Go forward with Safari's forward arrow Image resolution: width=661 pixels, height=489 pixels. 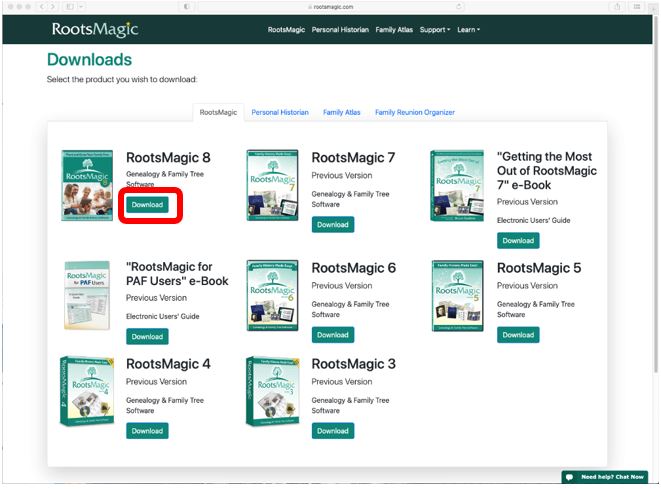click(53, 7)
